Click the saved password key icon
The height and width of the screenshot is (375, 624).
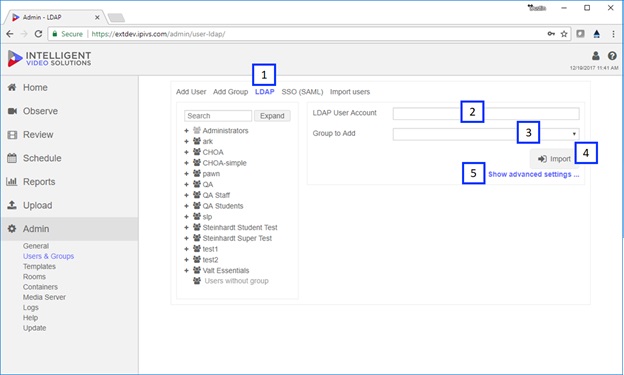coord(551,34)
